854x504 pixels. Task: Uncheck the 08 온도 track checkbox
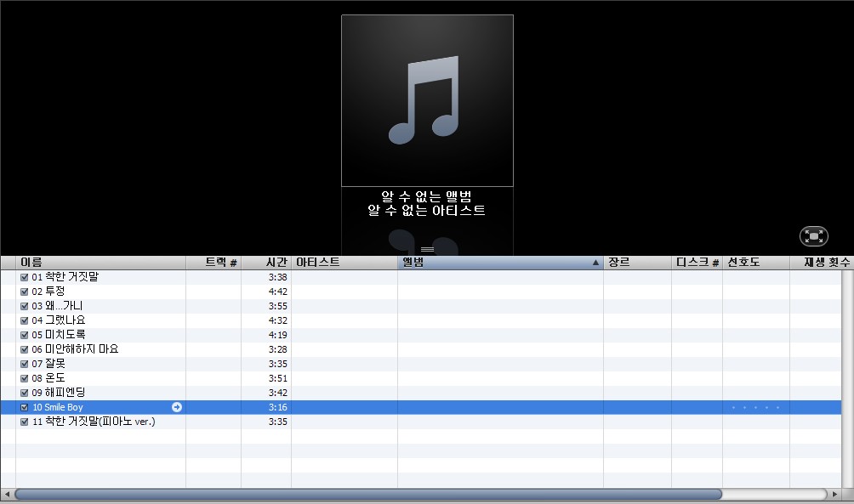tap(24, 378)
